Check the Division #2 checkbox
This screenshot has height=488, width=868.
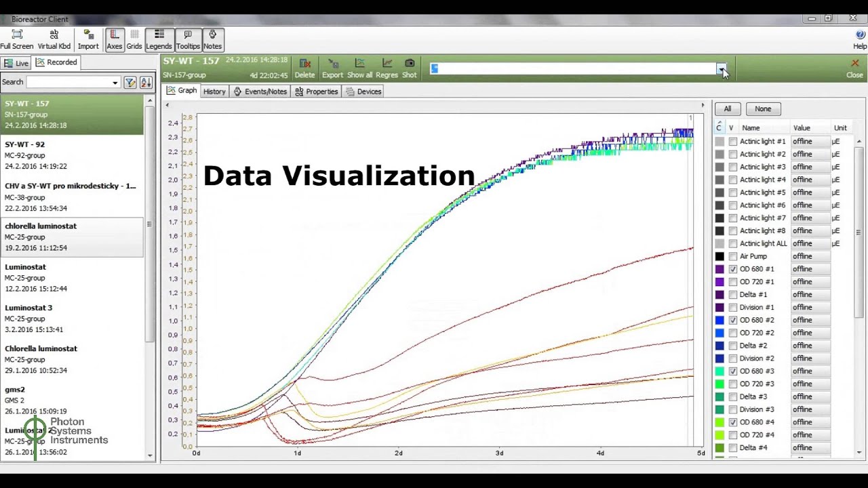coord(733,358)
